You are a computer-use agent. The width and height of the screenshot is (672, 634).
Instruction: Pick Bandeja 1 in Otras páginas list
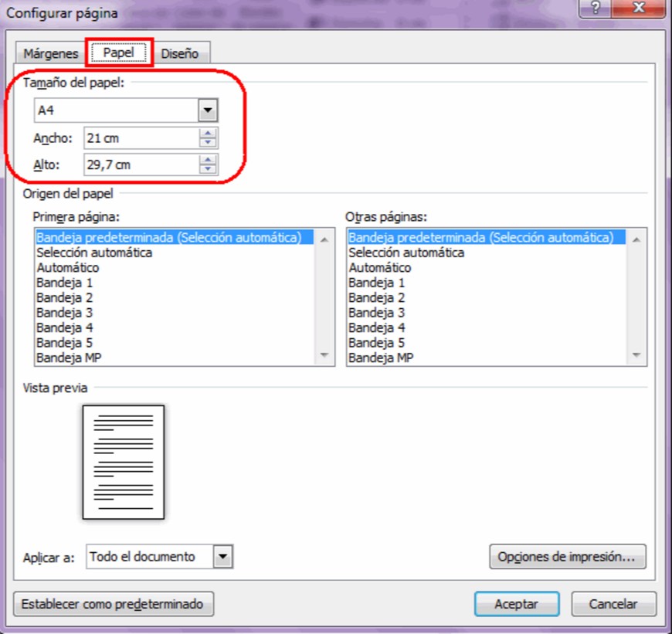click(487, 283)
